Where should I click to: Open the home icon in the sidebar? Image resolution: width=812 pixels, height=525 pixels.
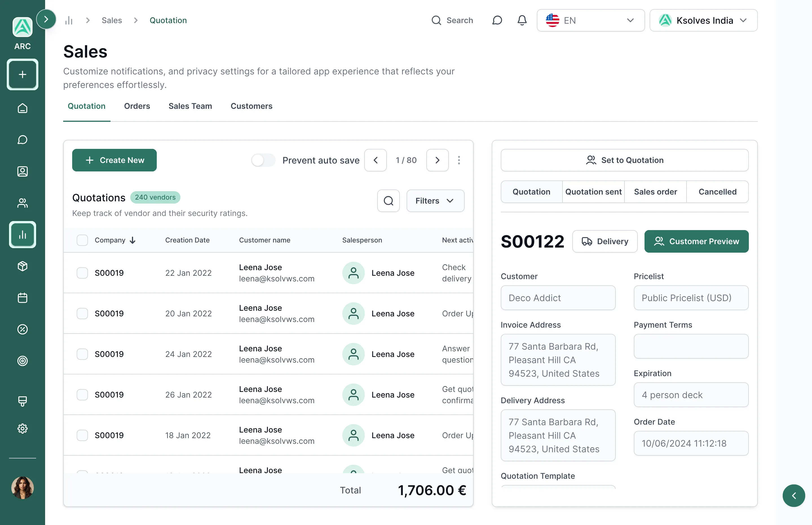tap(23, 108)
